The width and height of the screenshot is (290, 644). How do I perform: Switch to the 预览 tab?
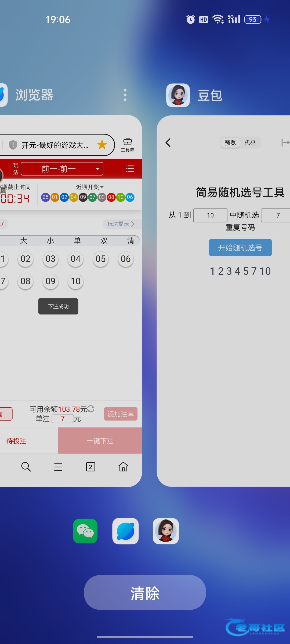tap(230, 143)
